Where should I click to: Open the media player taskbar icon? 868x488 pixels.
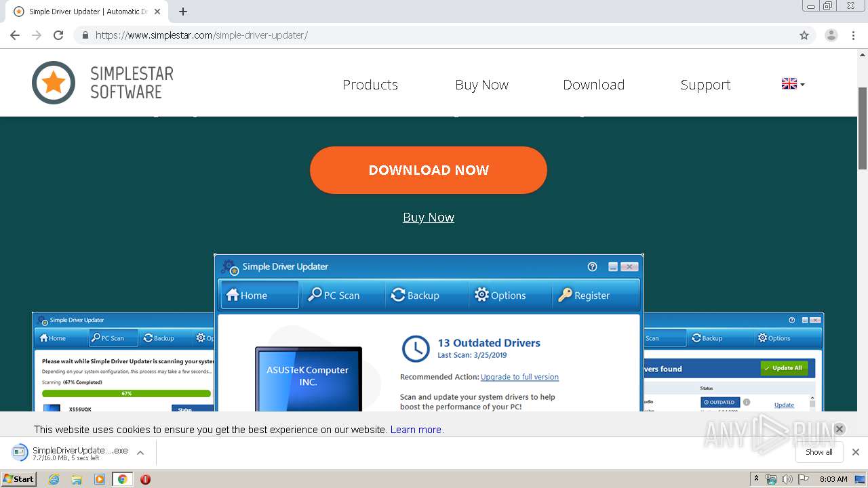pos(100,479)
